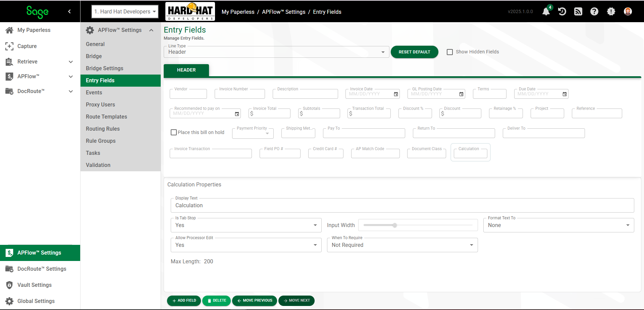Expand the DocRoute menu chevron

pos(71,91)
